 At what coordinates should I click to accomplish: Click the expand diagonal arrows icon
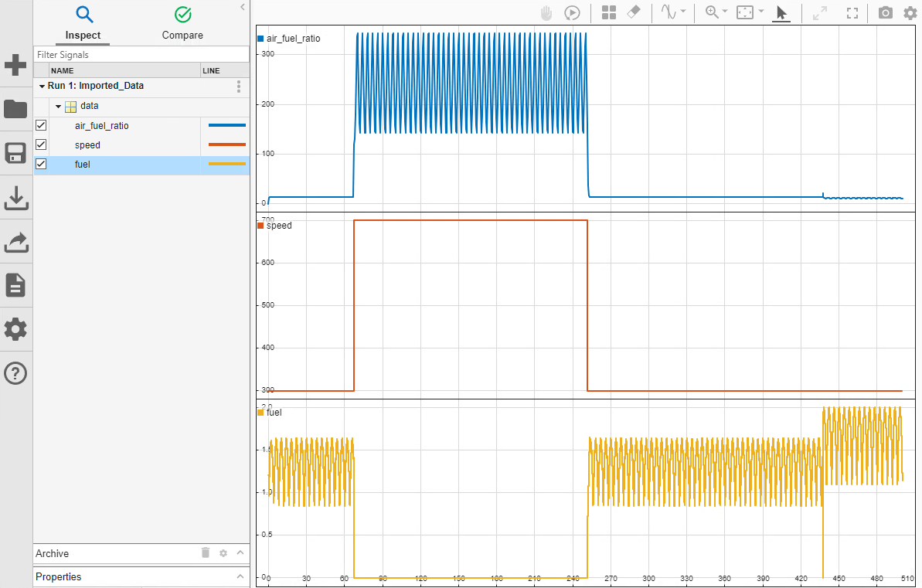click(820, 13)
